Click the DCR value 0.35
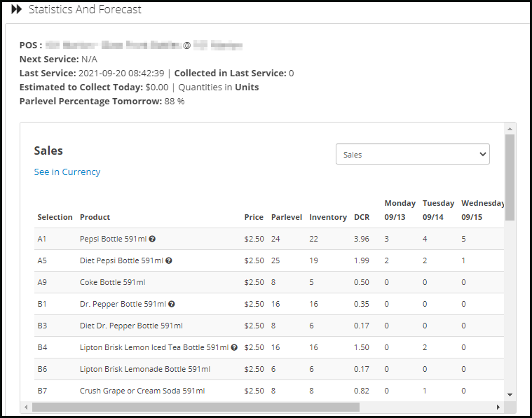The height and width of the screenshot is (418, 532). pos(362,304)
